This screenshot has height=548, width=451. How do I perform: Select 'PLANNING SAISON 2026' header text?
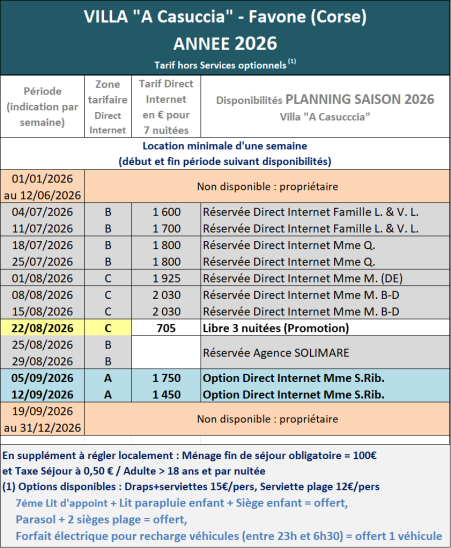360,99
